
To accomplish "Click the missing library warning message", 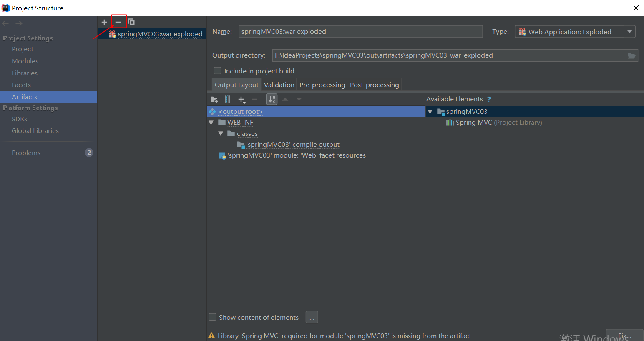I will 345,336.
